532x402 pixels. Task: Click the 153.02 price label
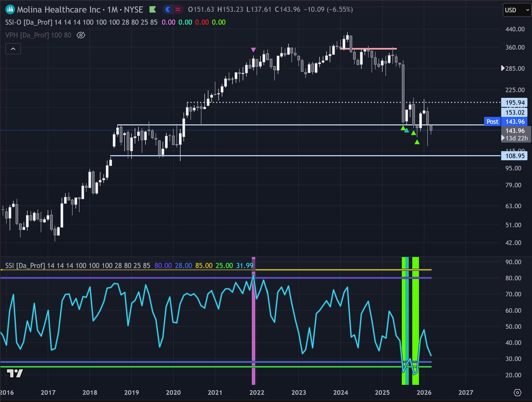515,112
